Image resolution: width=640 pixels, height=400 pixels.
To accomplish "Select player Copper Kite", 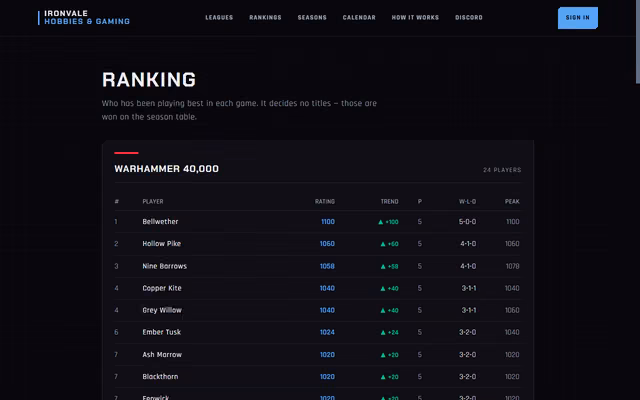I will 162,288.
